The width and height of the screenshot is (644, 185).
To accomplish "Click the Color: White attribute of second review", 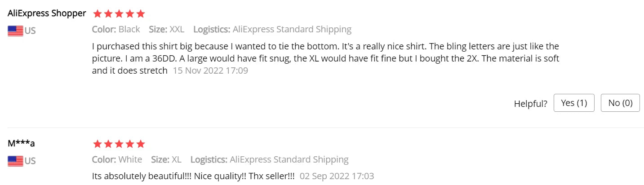I will pyautogui.click(x=117, y=159).
